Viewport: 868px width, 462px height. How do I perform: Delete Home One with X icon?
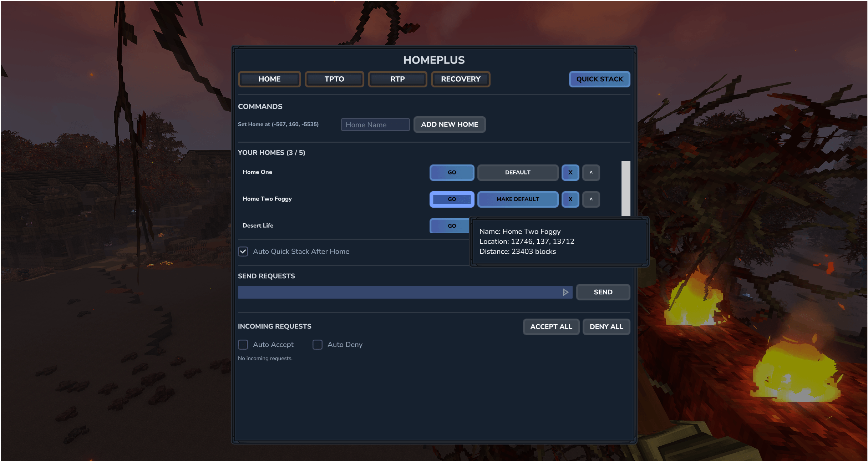(570, 172)
